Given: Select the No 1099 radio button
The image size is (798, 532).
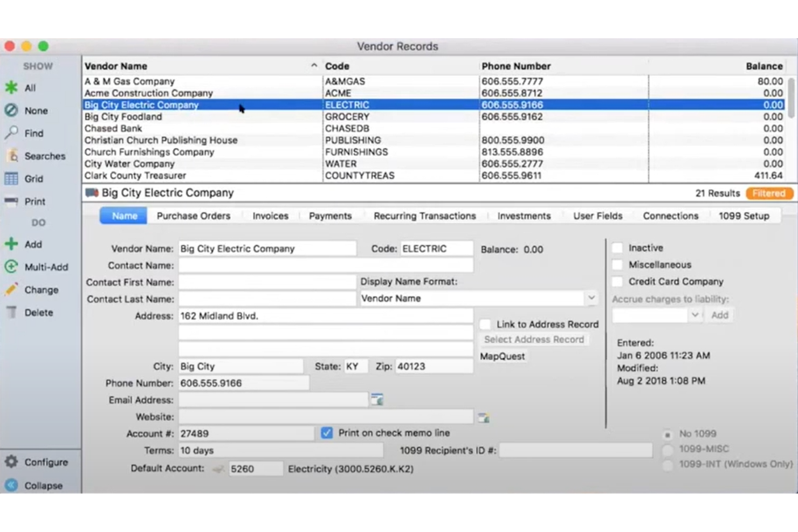Looking at the screenshot, I should pyautogui.click(x=668, y=434).
